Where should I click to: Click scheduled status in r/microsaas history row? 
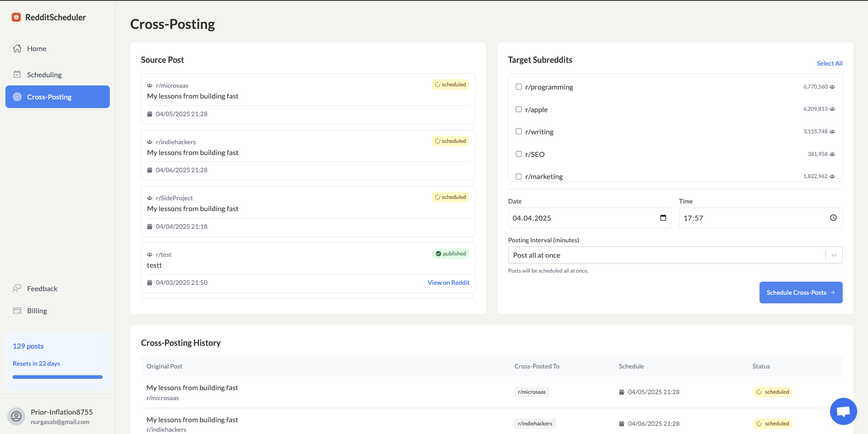coord(773,392)
